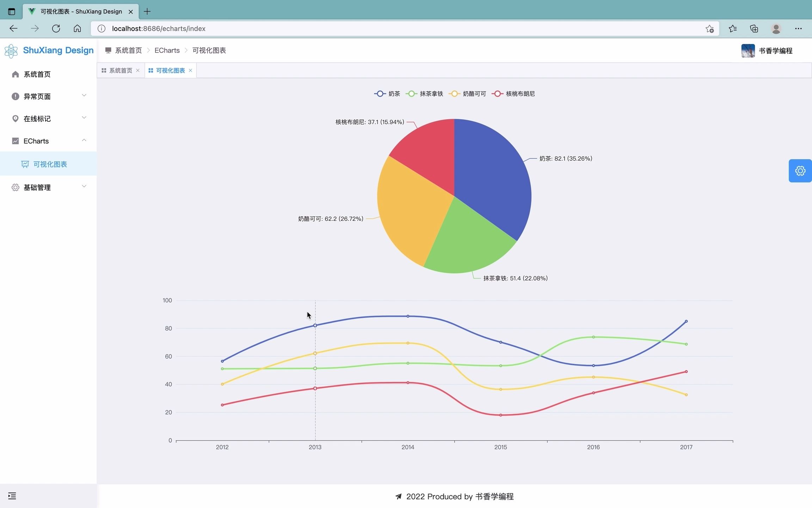
Task: Close the browser tab 可视化图表 - ShuXiang Design
Action: [131, 12]
